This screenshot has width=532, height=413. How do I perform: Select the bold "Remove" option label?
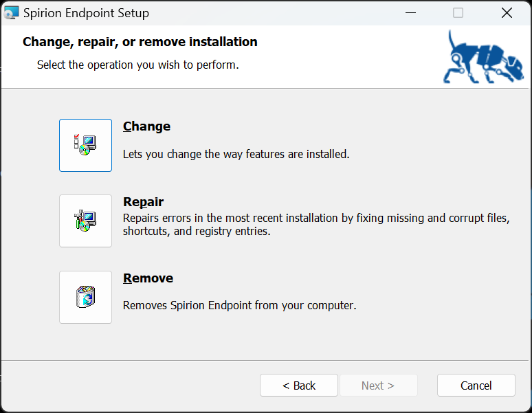(148, 278)
